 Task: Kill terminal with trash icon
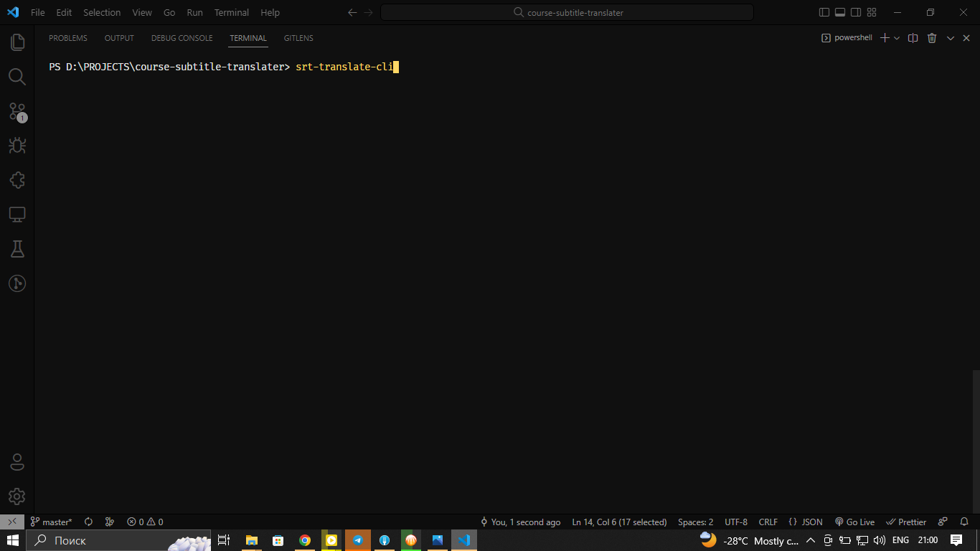(x=932, y=38)
